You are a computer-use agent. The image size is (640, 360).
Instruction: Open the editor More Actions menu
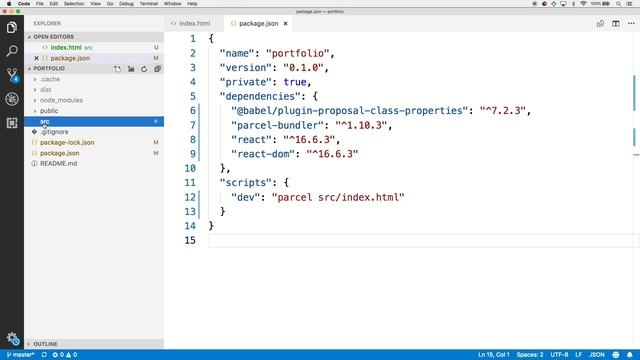click(631, 24)
